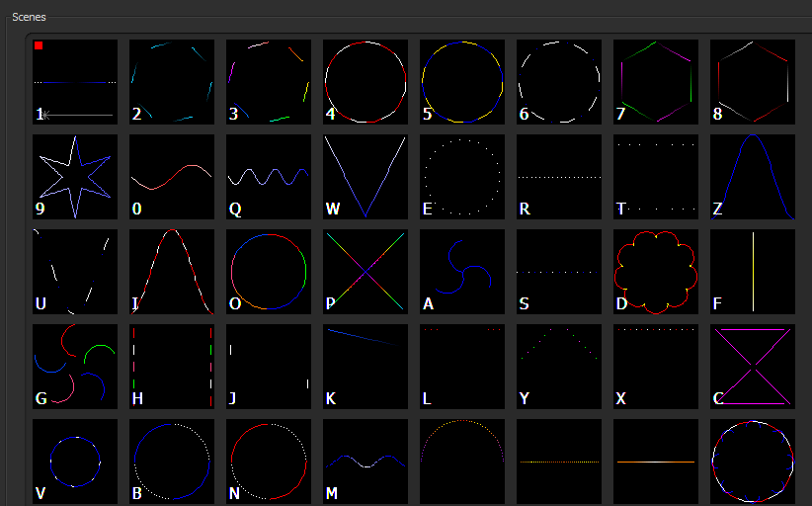Open scene P with the crossing diagonal lines
The image size is (812, 506).
tap(365, 272)
